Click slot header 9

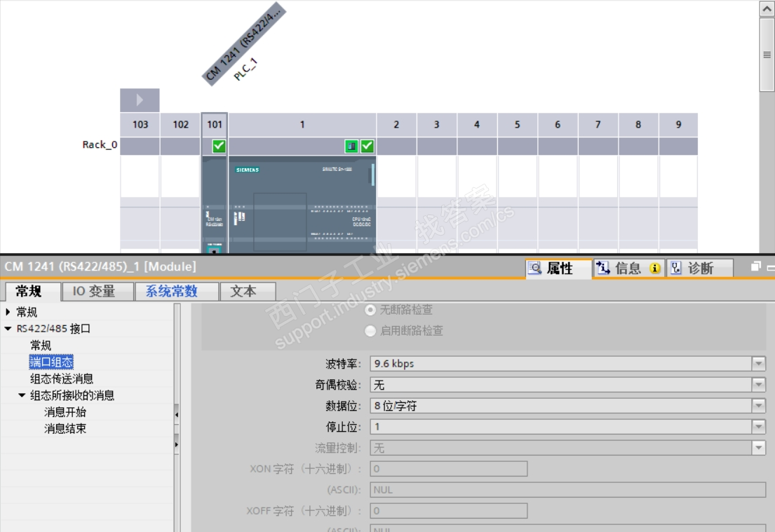click(x=679, y=125)
